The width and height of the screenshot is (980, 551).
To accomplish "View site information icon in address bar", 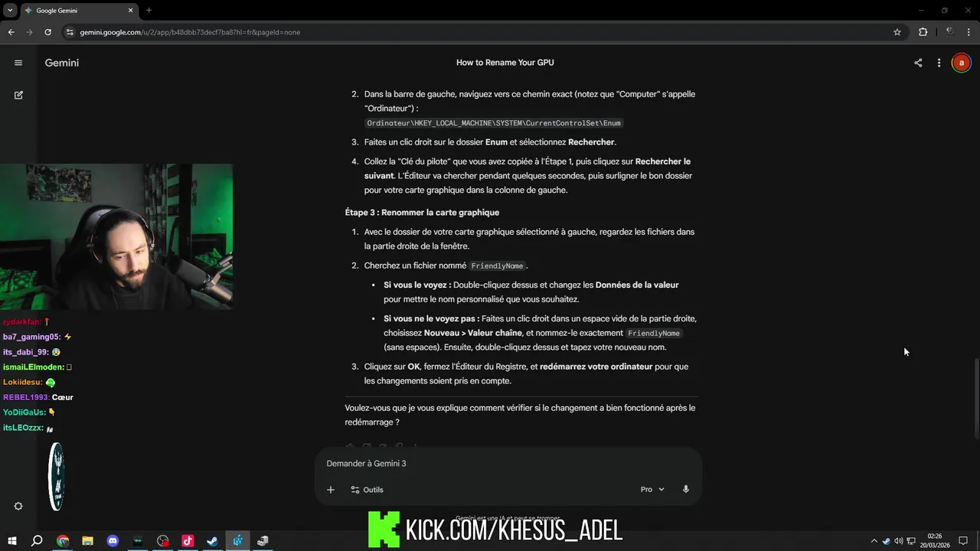I will pos(70,32).
